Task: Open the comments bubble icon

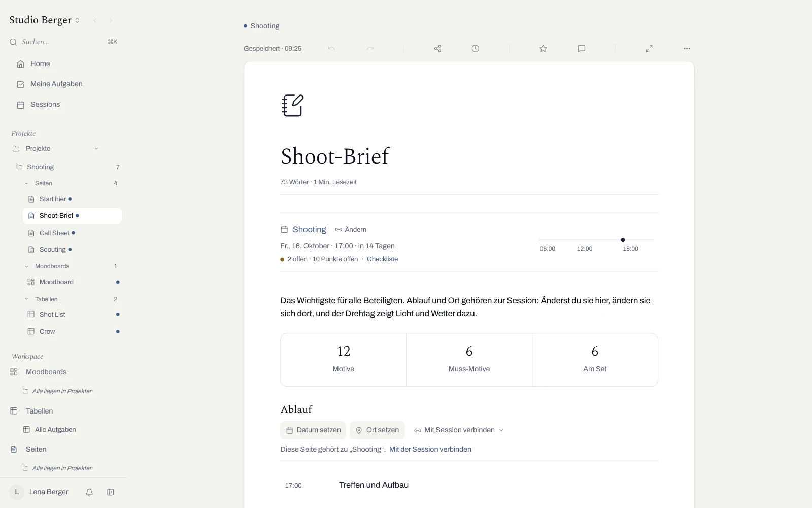Action: coord(582,49)
